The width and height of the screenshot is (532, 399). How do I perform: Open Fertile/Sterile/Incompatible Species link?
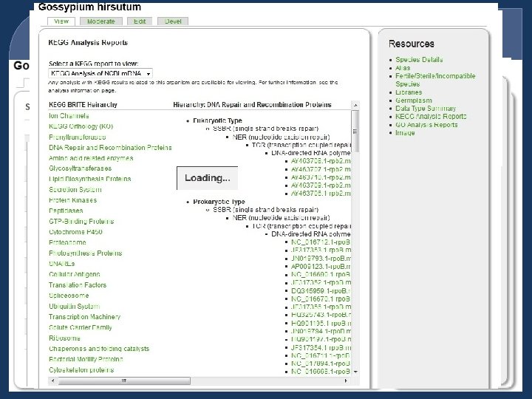point(435,80)
